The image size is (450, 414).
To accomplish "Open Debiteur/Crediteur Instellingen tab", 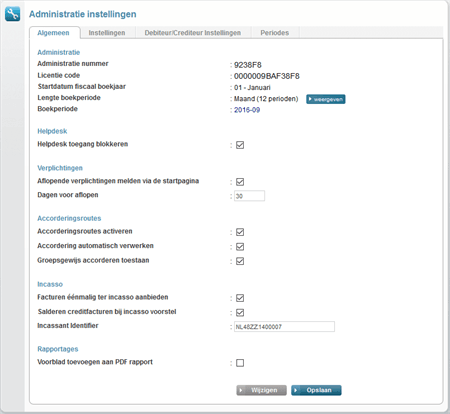I will [193, 33].
